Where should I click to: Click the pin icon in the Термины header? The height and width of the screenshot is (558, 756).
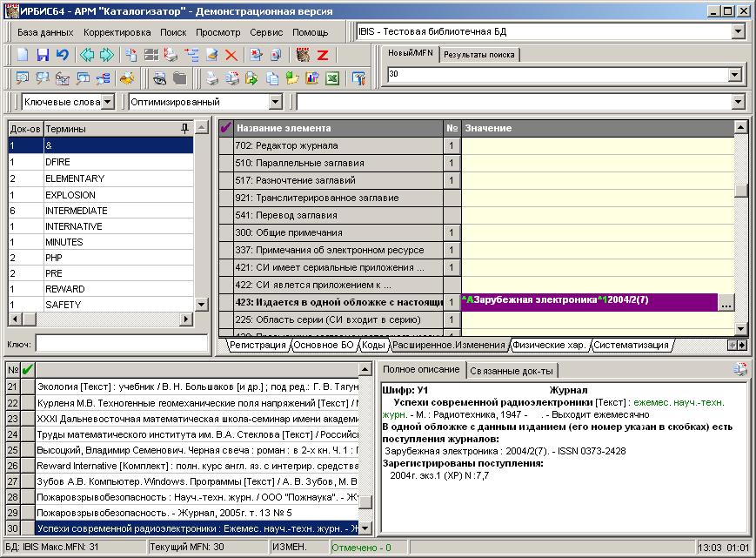[x=184, y=128]
